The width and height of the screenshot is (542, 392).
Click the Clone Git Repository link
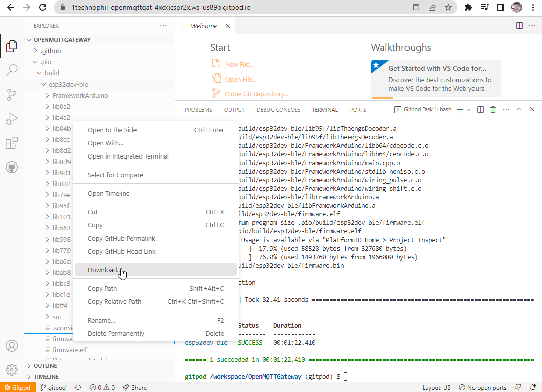(256, 94)
